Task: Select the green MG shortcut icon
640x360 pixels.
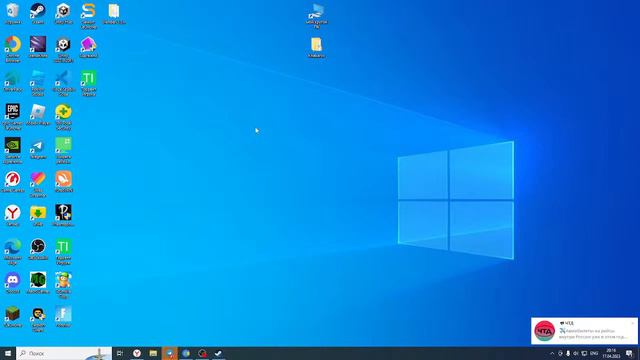Action: click(38, 283)
